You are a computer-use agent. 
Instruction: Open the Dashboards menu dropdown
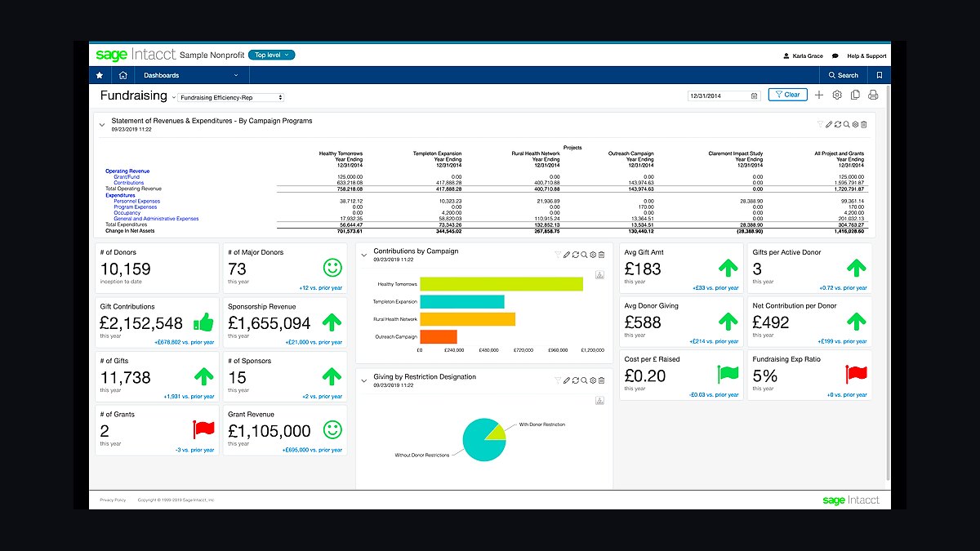click(x=190, y=75)
